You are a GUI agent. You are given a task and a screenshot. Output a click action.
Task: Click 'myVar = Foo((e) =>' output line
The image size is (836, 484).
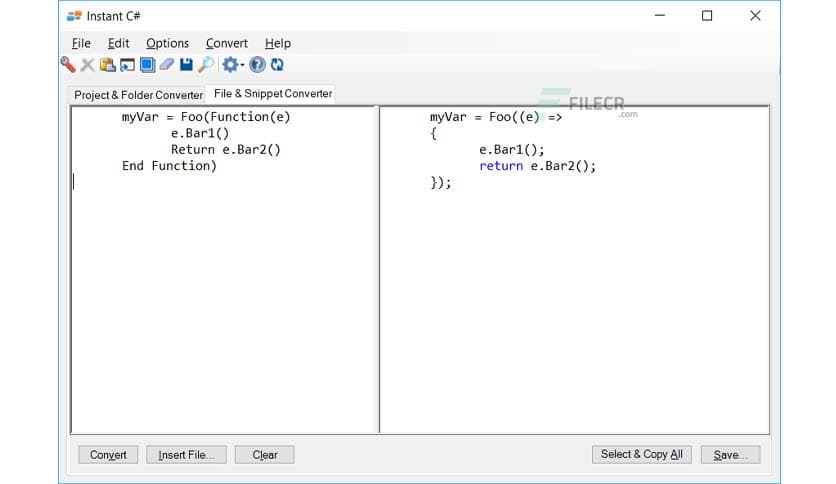click(x=496, y=117)
